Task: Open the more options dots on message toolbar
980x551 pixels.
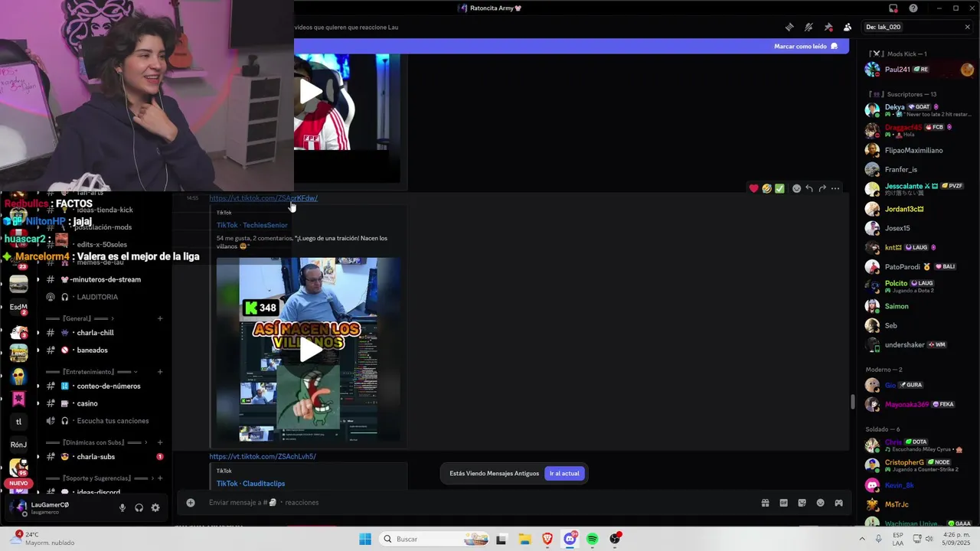Action: pyautogui.click(x=835, y=188)
